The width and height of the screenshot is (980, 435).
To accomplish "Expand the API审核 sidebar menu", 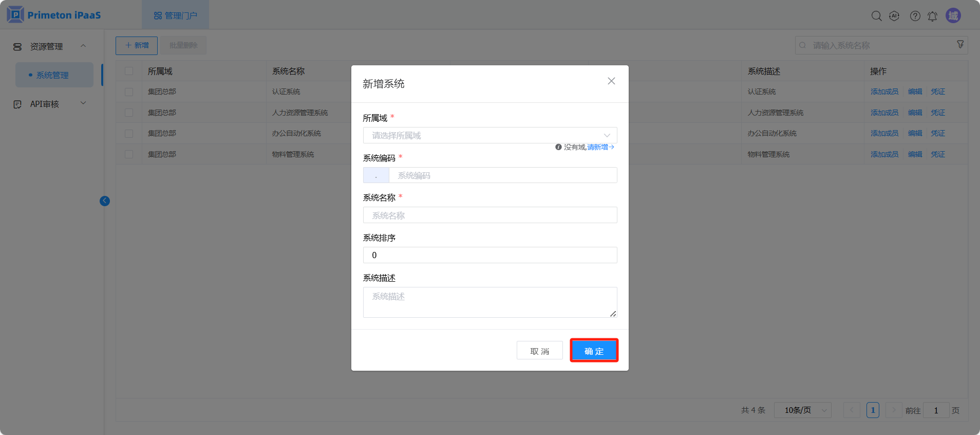I will point(49,104).
